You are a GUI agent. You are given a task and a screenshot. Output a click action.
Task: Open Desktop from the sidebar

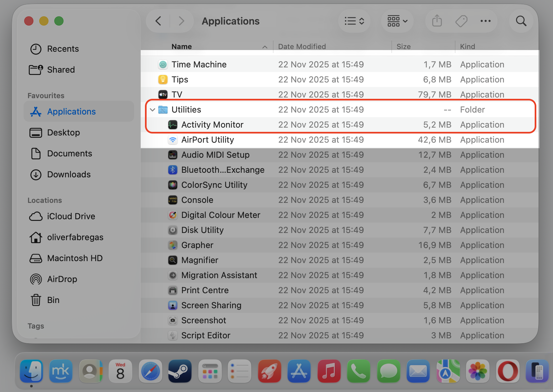[79, 133]
